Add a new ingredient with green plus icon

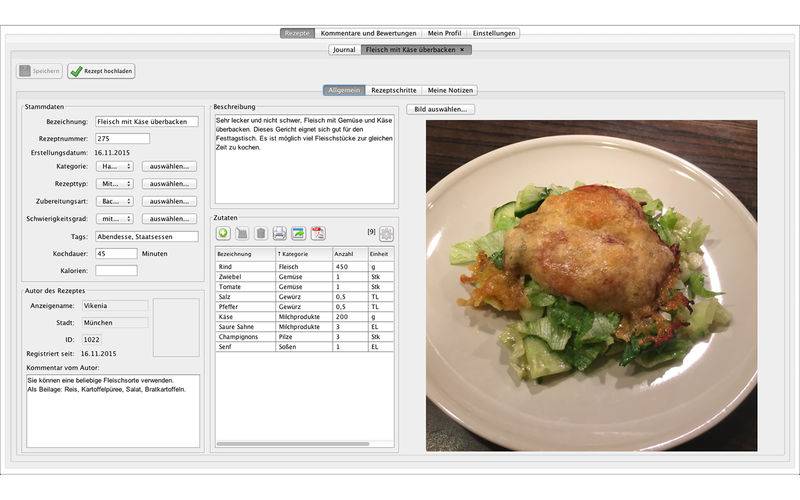click(223, 233)
